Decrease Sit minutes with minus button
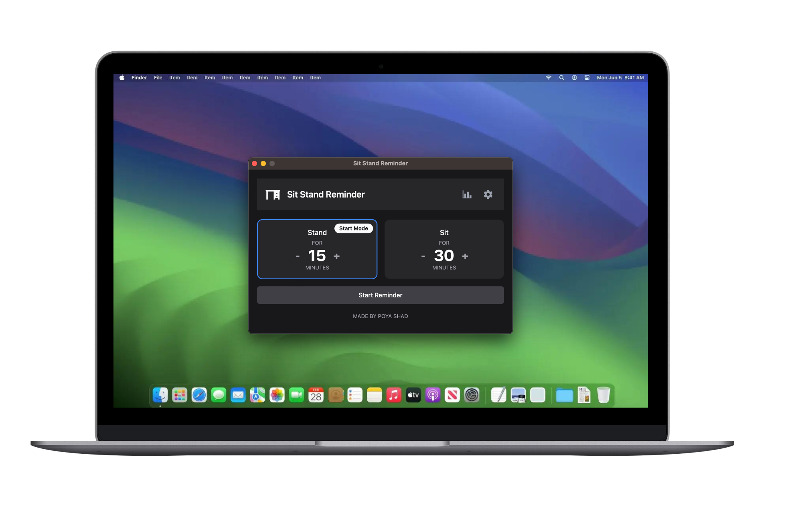Screen dimensions: 812x507 coord(422,255)
